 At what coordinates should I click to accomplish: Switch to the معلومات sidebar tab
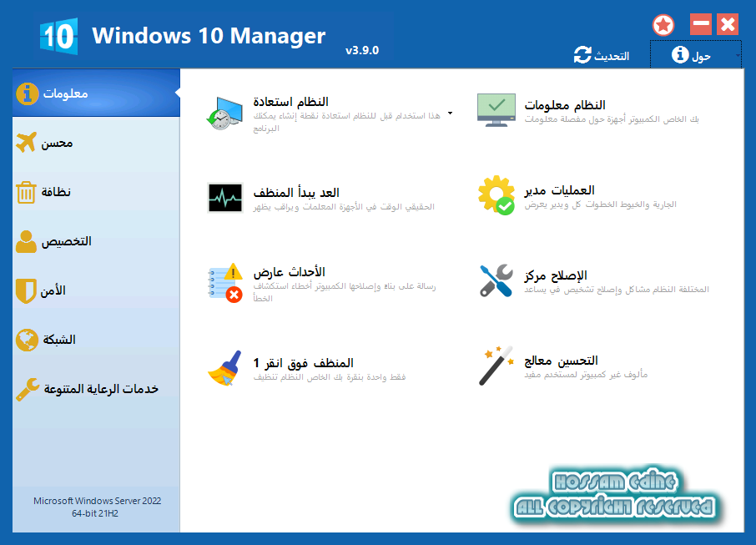pyautogui.click(x=96, y=93)
